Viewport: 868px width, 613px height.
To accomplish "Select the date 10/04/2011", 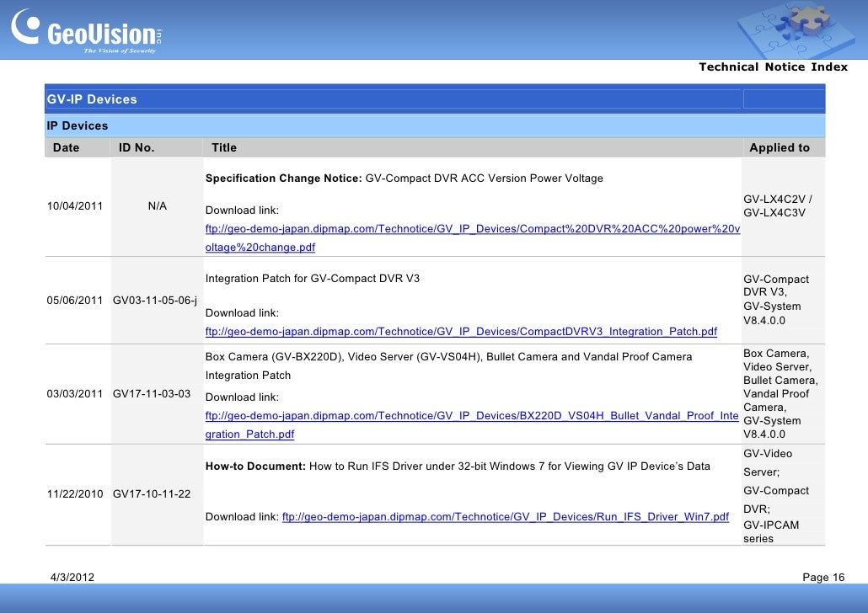I will (x=75, y=205).
